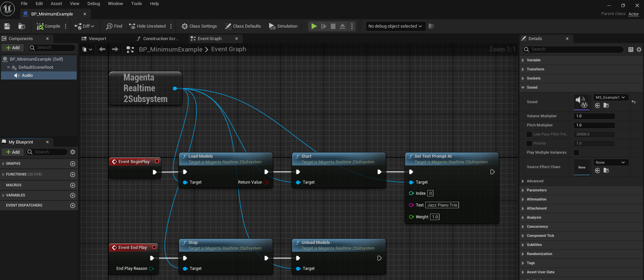Browse to asset in Content Browser icon
Screen dimensions: 644x280
[x=22, y=26]
